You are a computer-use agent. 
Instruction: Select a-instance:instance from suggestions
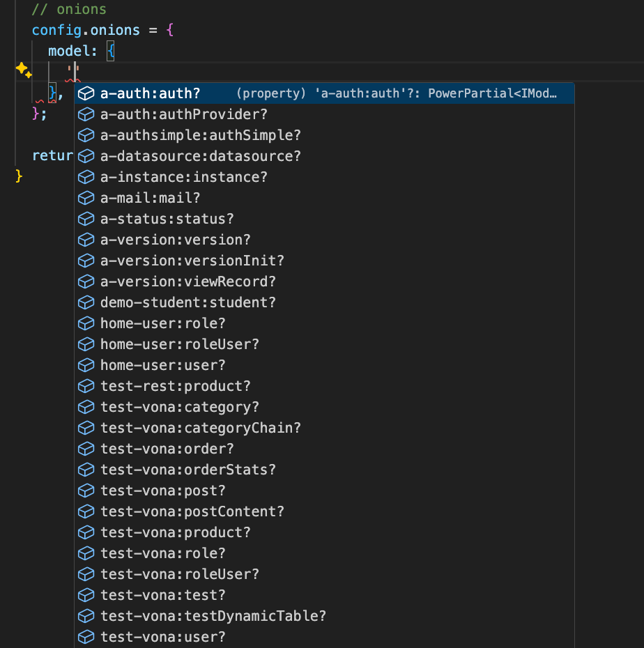point(184,177)
